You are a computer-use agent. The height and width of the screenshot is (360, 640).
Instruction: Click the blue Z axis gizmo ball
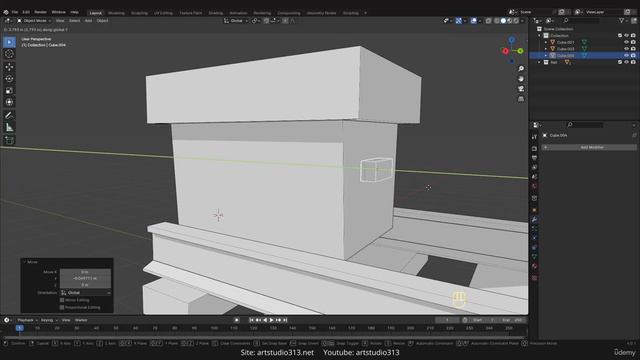512,40
